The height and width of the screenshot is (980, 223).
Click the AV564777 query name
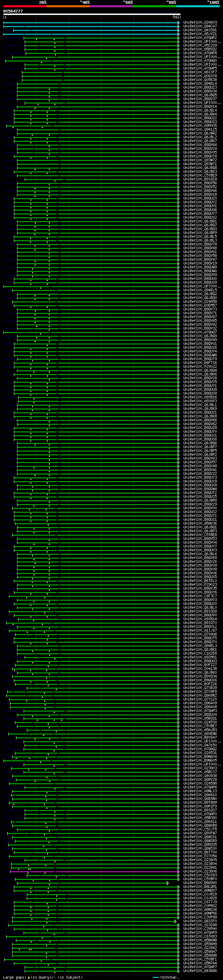[13, 11]
